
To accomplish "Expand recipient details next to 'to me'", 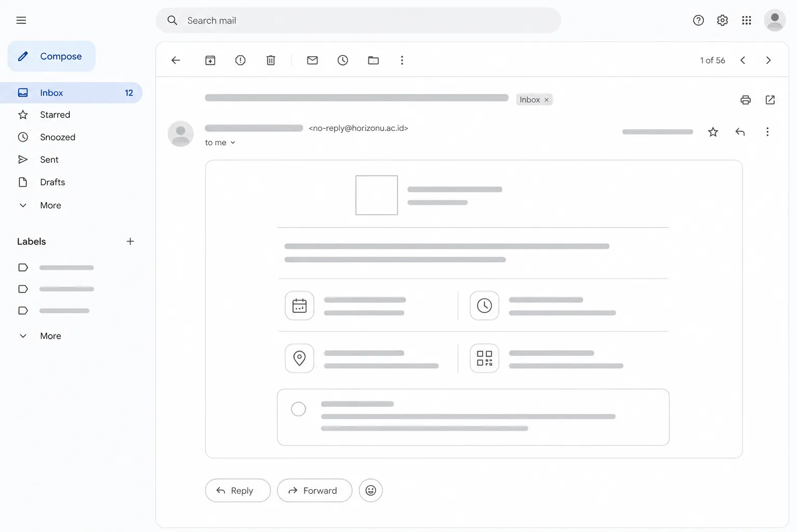I will (x=233, y=143).
